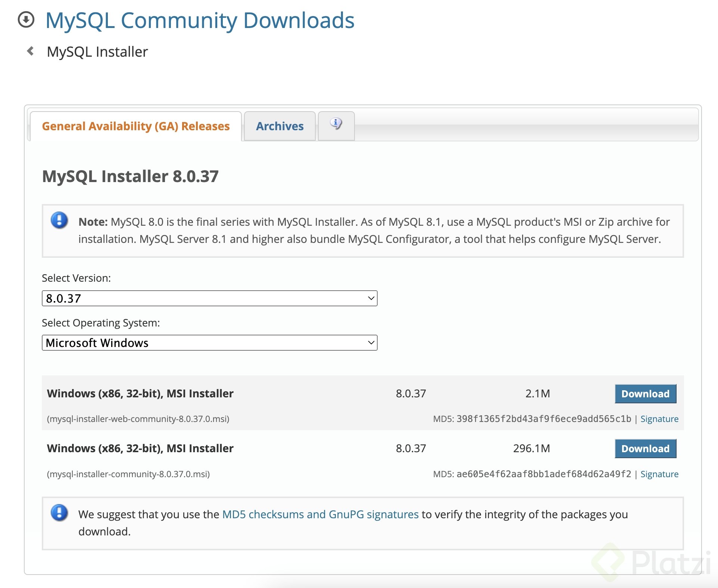Open Signature link for the web-community MSI
The width and height of the screenshot is (718, 588).
659,419
